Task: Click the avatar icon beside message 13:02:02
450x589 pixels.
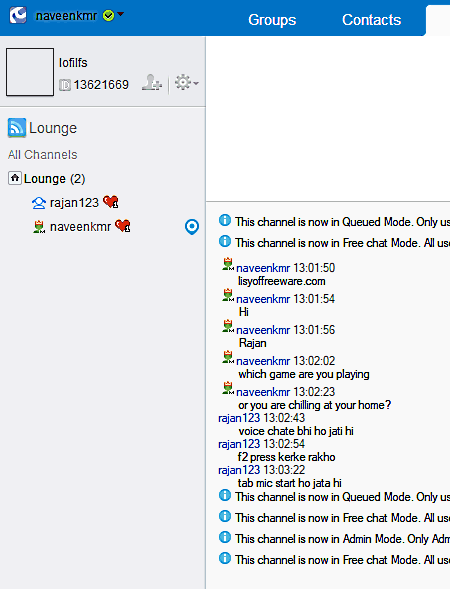Action: click(x=228, y=357)
